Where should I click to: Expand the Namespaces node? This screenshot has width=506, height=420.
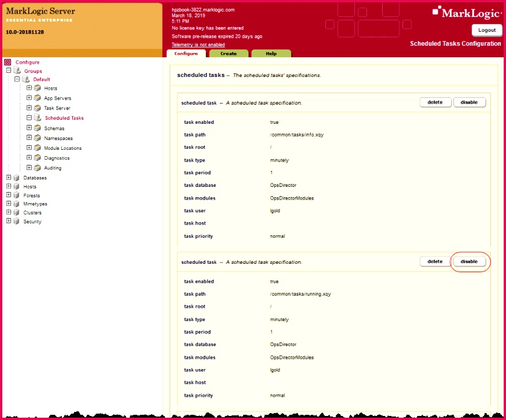(x=29, y=138)
